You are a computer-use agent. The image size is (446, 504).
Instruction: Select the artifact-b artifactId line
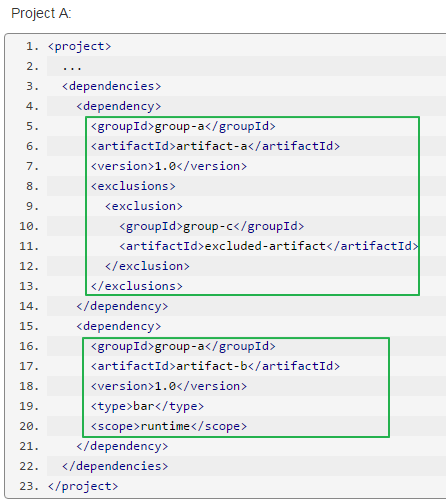[x=215, y=366]
